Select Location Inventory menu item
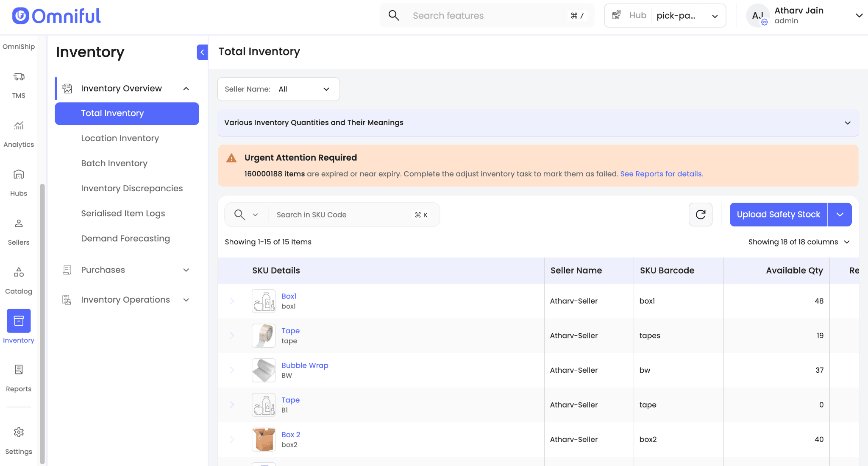868x466 pixels. click(x=120, y=138)
